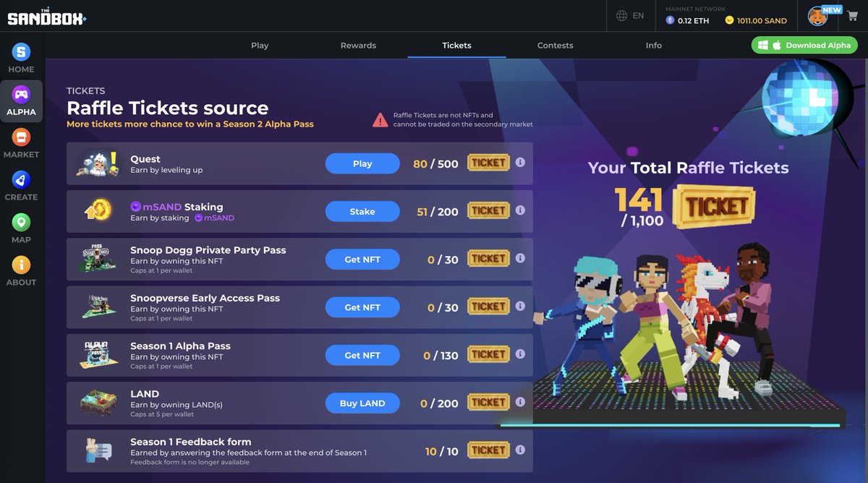
Task: Click the 1011.00 SAND balance text
Action: (x=762, y=21)
